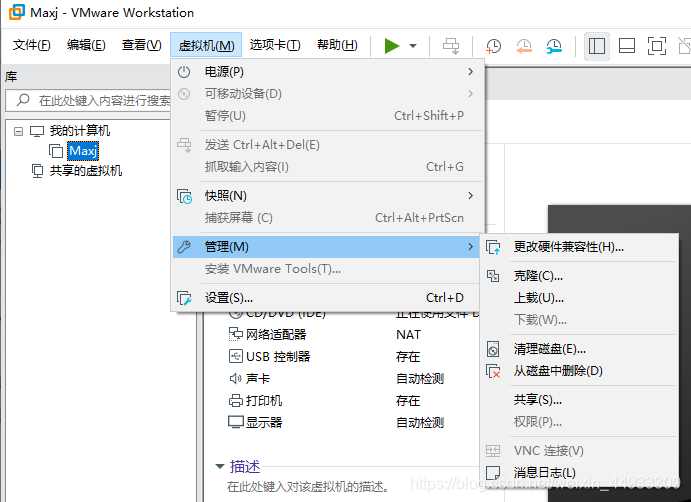Screen dimensions: 691x502
Task: Choose 消息日志(L) in the manage submenu
Action: click(580, 473)
